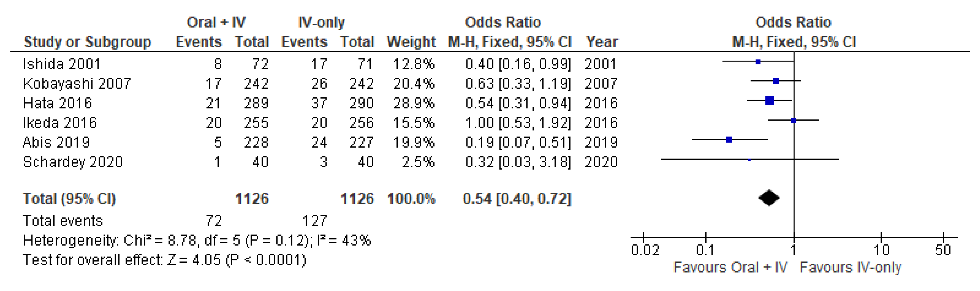Screen dimensions: 980x291
Task: Click the Hata 2016 study name
Action: point(58,103)
